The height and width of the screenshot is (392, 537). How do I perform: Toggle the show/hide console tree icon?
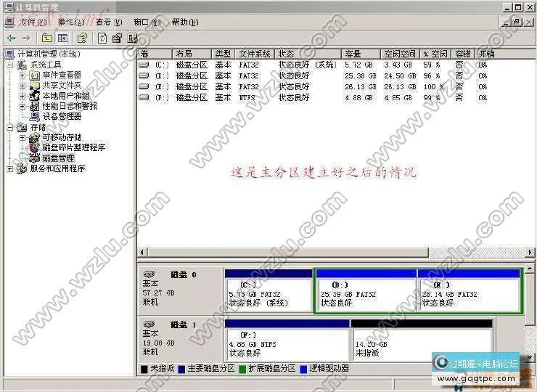(x=62, y=38)
